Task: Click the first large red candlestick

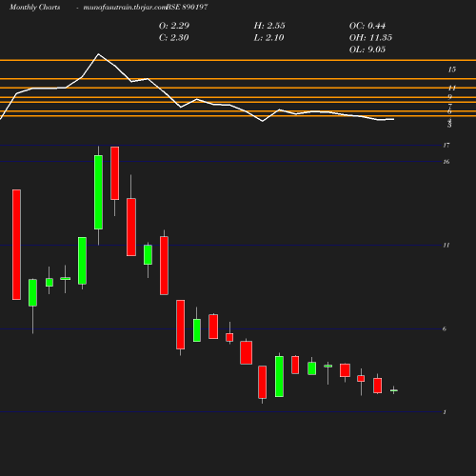Action: (x=16, y=245)
